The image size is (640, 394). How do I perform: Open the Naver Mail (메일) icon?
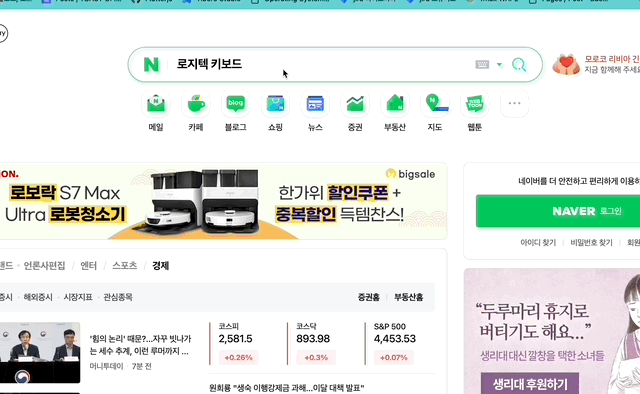click(156, 104)
